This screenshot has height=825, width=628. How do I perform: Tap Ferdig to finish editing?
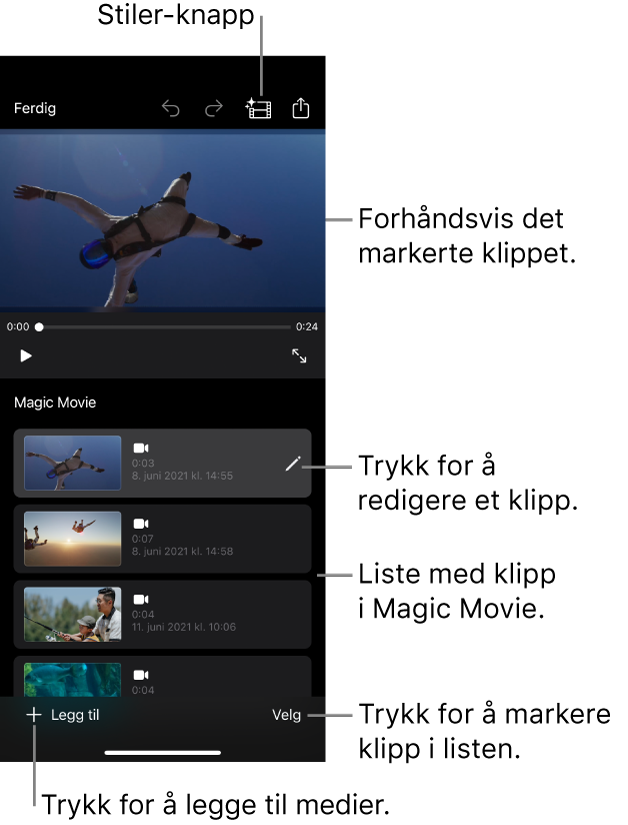pos(35,108)
